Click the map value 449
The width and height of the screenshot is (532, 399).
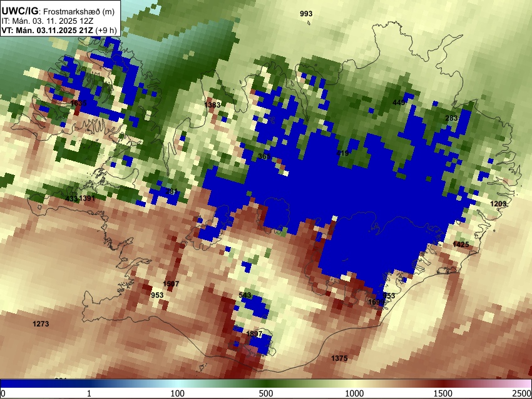399,103
